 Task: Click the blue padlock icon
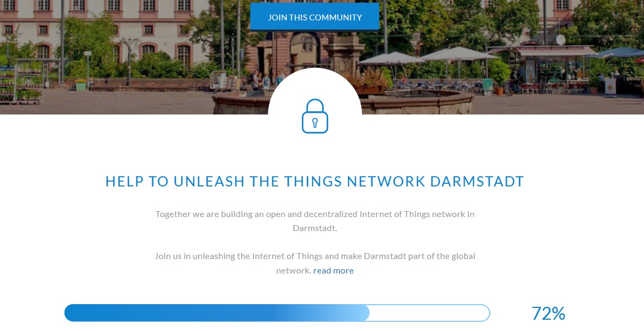315,116
